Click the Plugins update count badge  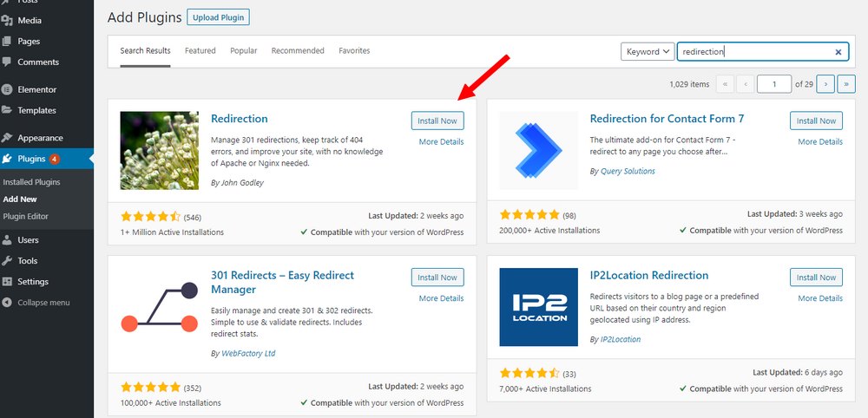point(54,159)
